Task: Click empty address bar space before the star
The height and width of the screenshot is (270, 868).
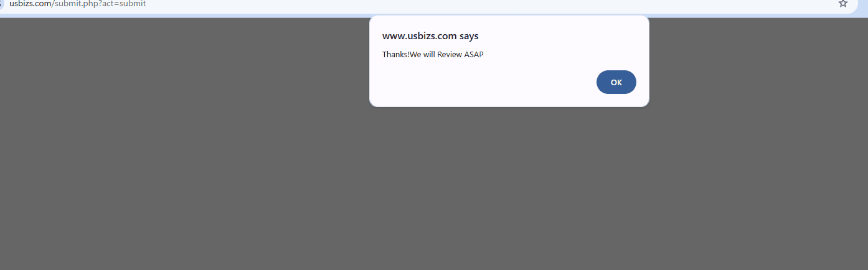Action: (x=498, y=4)
